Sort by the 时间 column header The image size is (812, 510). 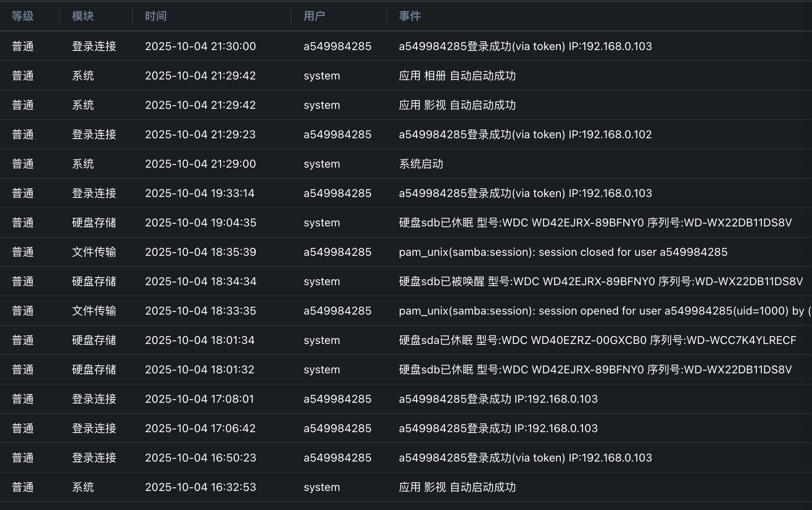point(156,16)
